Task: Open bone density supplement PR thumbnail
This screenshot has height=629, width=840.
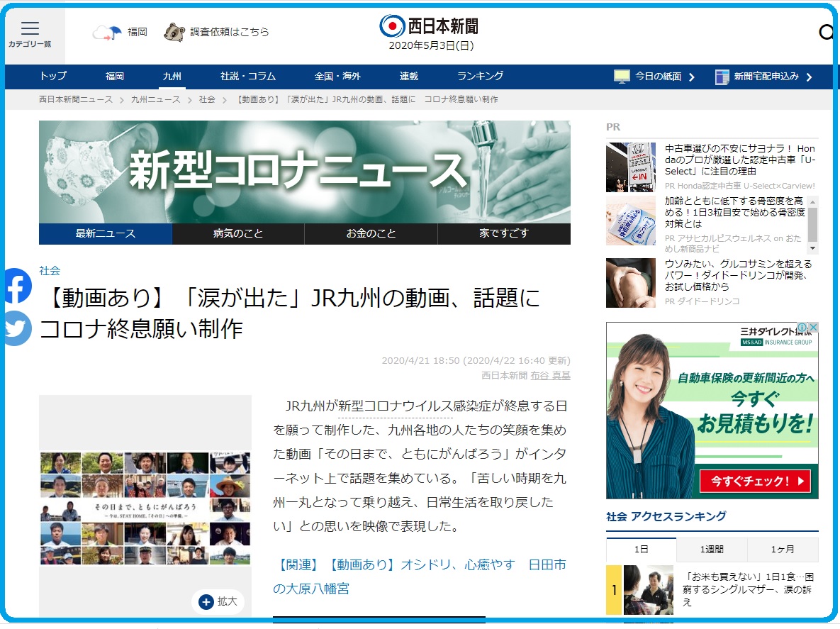Action: click(631, 221)
